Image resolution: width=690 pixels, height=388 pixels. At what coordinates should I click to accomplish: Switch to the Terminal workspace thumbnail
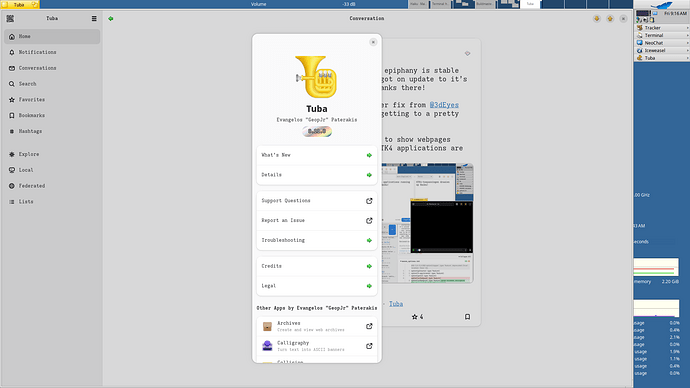tap(440, 4)
